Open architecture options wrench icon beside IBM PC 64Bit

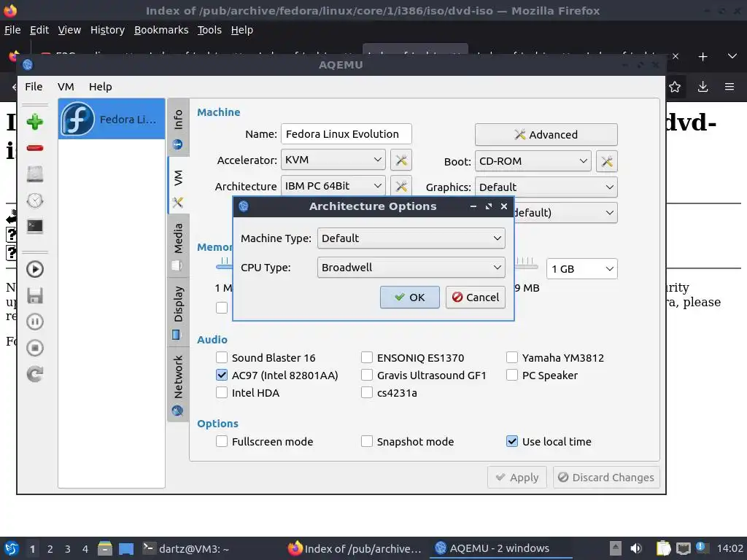pyautogui.click(x=401, y=186)
